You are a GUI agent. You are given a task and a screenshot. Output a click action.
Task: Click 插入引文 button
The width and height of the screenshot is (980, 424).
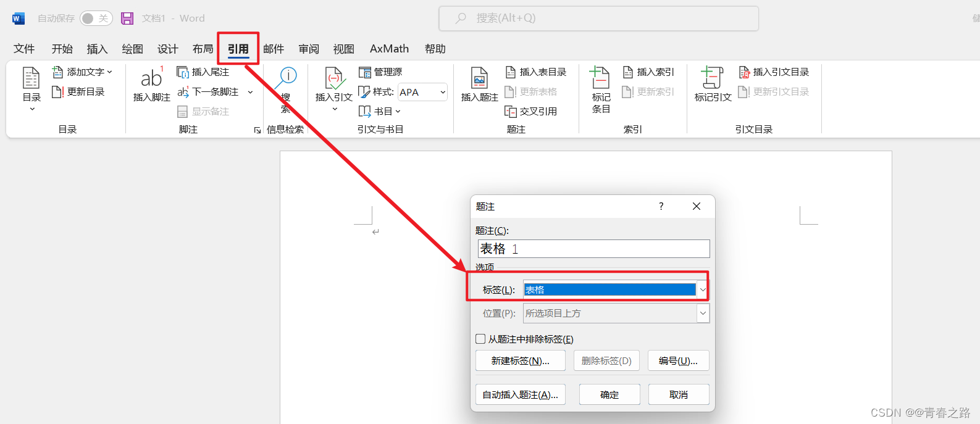pyautogui.click(x=333, y=89)
